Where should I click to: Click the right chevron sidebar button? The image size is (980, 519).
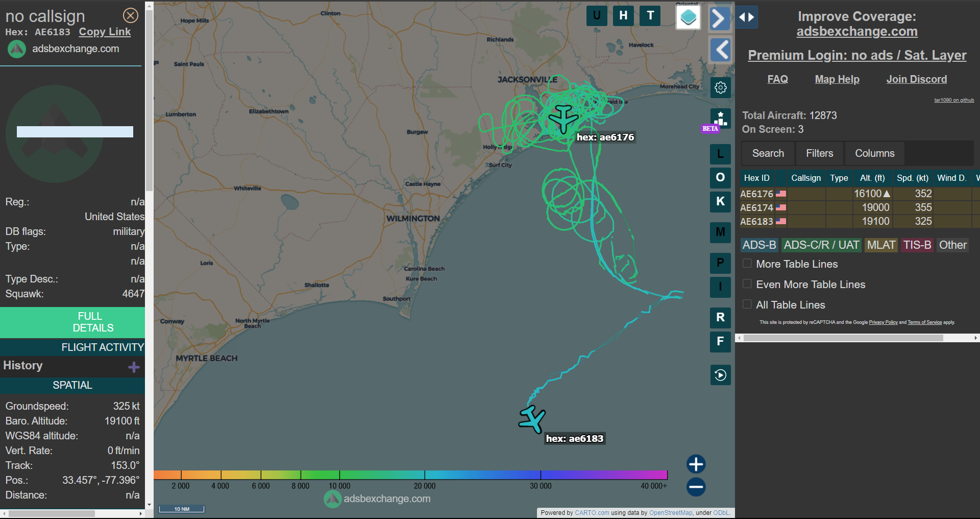pyautogui.click(x=720, y=19)
